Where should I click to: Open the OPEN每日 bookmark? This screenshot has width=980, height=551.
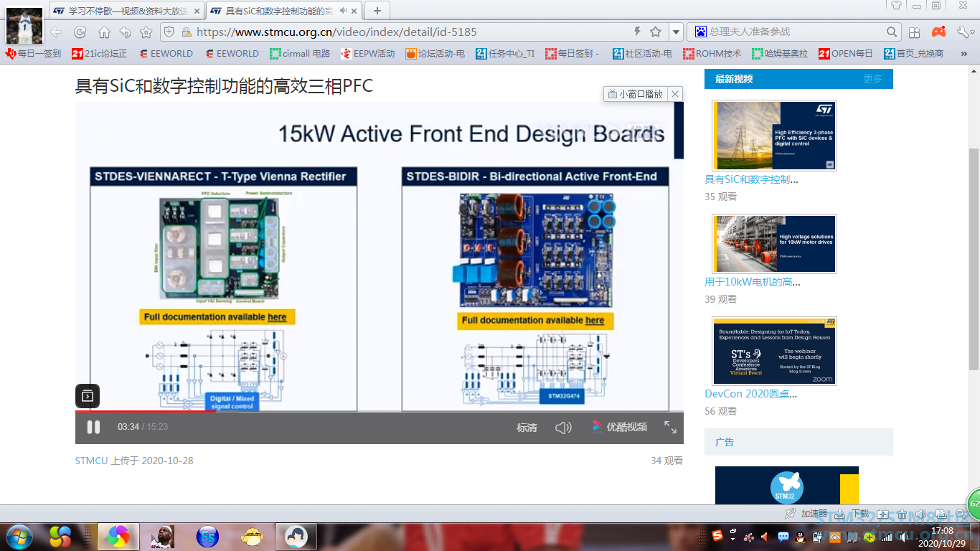coord(847,53)
